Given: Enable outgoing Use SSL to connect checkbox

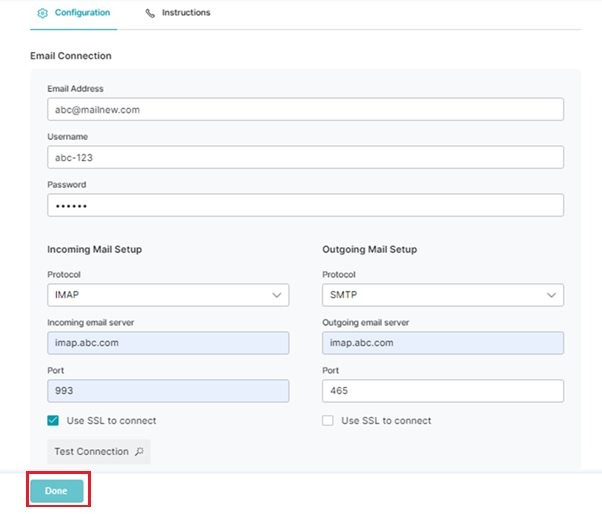Looking at the screenshot, I should [328, 420].
